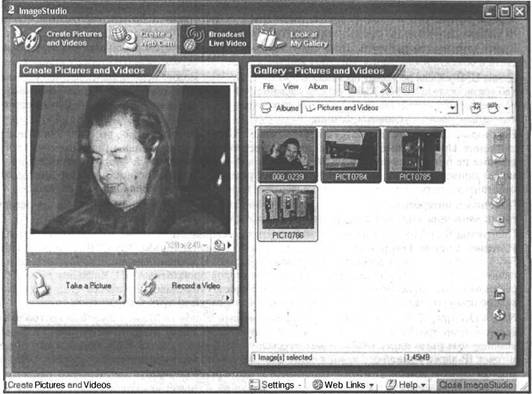Screen dimensions: 532x394
Task: Open the File menu in Gallery
Action: 268,87
